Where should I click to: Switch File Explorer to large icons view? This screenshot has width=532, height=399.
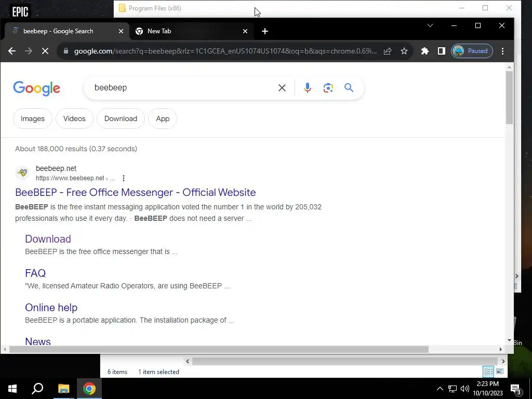(x=500, y=371)
